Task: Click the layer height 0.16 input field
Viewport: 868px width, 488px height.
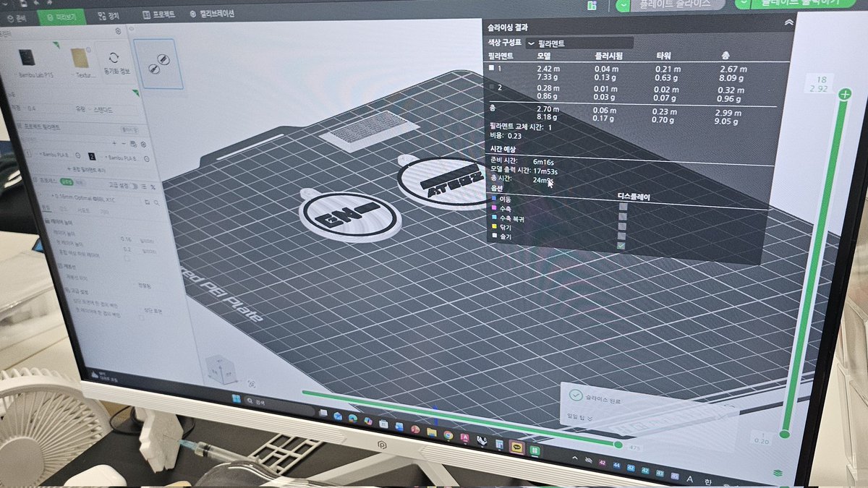Action: (x=127, y=238)
